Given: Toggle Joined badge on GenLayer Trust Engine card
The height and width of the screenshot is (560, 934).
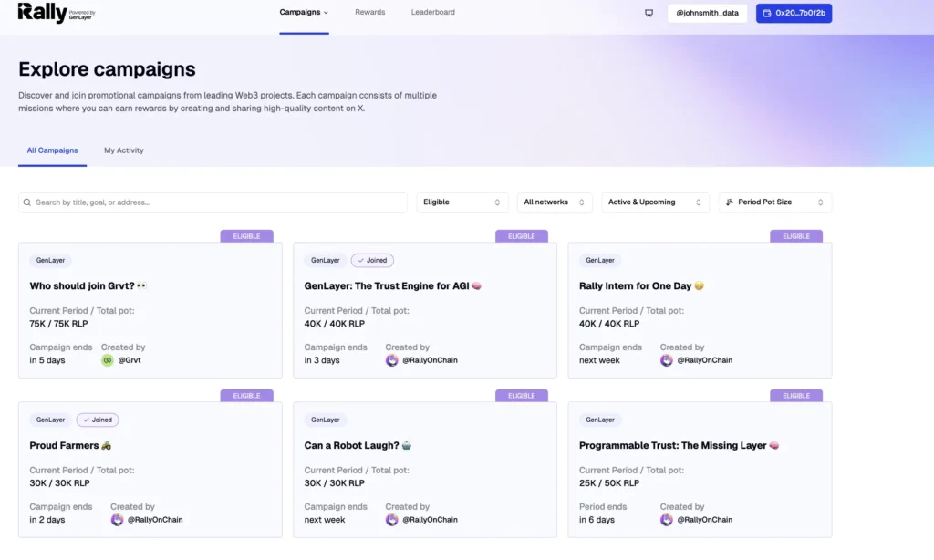Looking at the screenshot, I should [372, 261].
